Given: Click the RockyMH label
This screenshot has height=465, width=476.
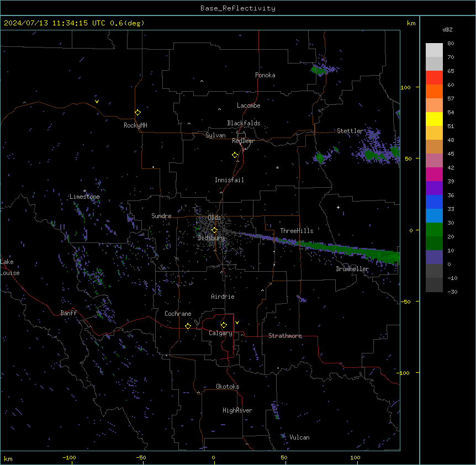Looking at the screenshot, I should [x=135, y=125].
